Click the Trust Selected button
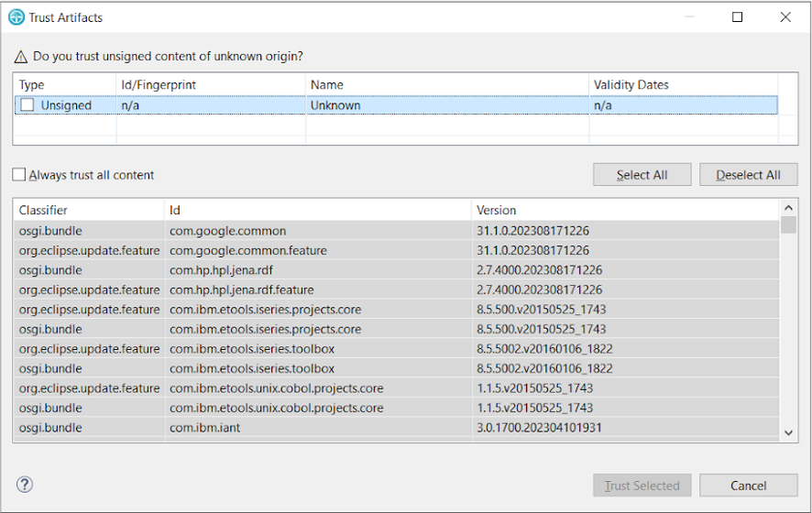812x513 pixels. [x=642, y=486]
